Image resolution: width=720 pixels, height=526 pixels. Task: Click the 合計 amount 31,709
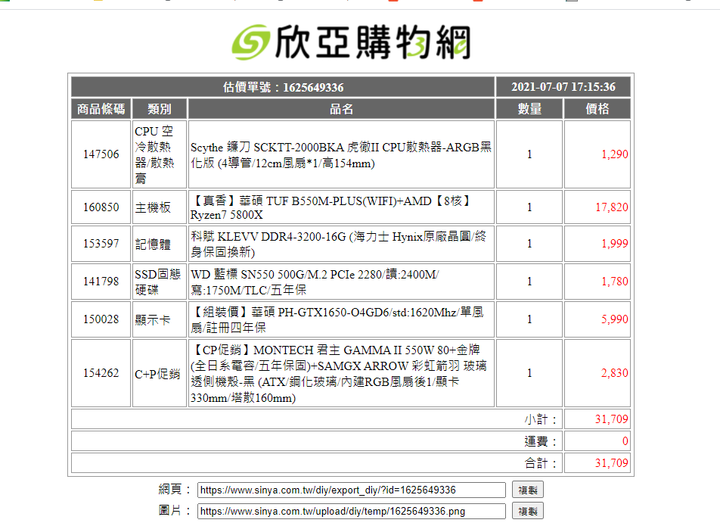pos(612,463)
